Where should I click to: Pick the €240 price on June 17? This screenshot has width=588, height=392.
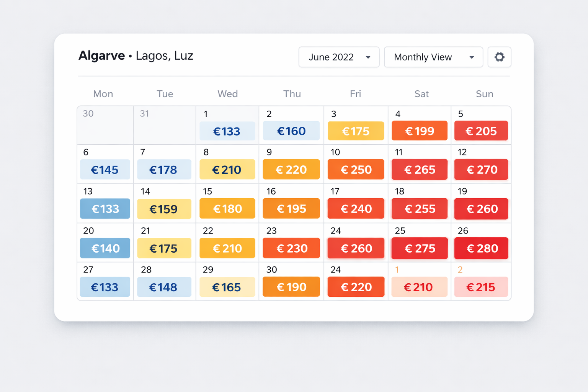(356, 209)
